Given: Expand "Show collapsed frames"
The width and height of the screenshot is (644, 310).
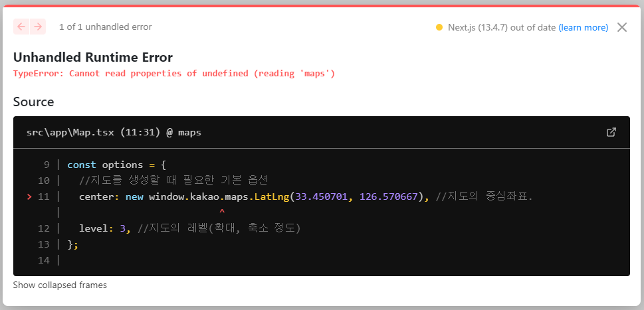Looking at the screenshot, I should click(x=60, y=285).
